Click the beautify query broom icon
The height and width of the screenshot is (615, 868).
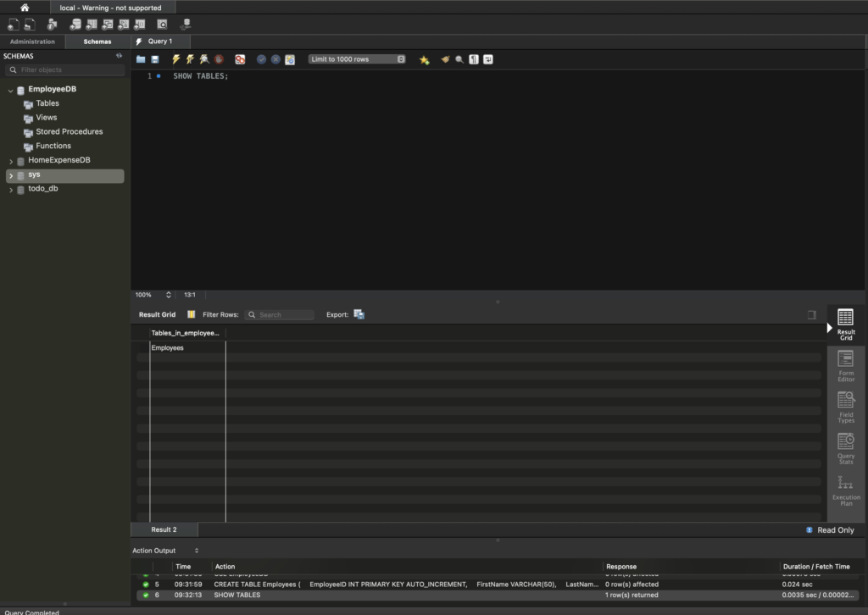(445, 59)
